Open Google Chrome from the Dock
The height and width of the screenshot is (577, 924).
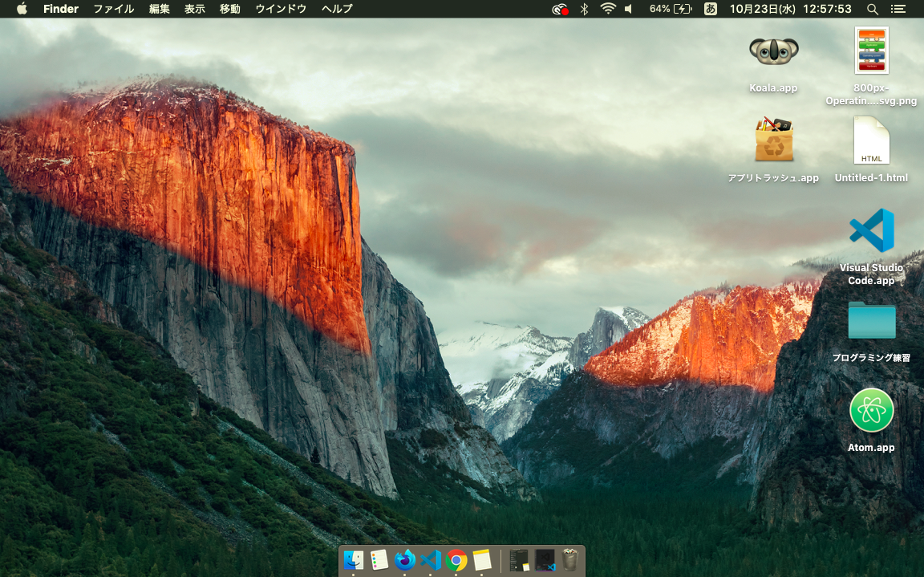coord(456,560)
